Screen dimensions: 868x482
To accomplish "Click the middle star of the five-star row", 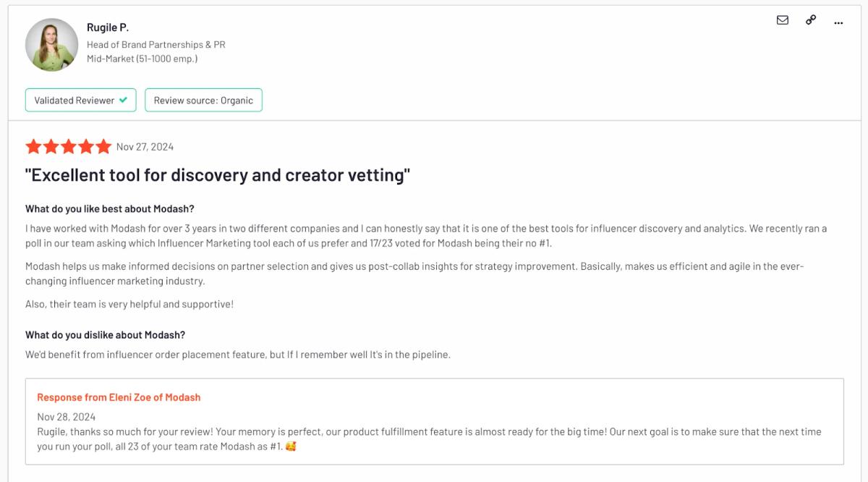I will (x=69, y=146).
